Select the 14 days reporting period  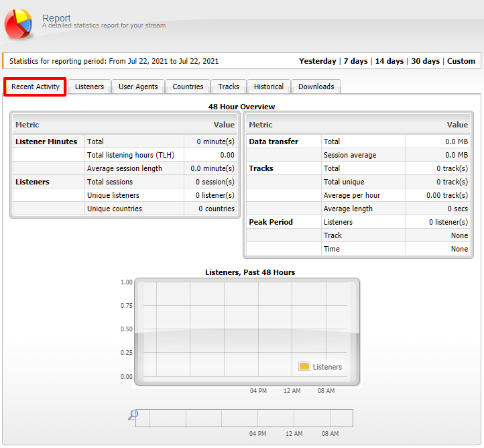click(389, 61)
